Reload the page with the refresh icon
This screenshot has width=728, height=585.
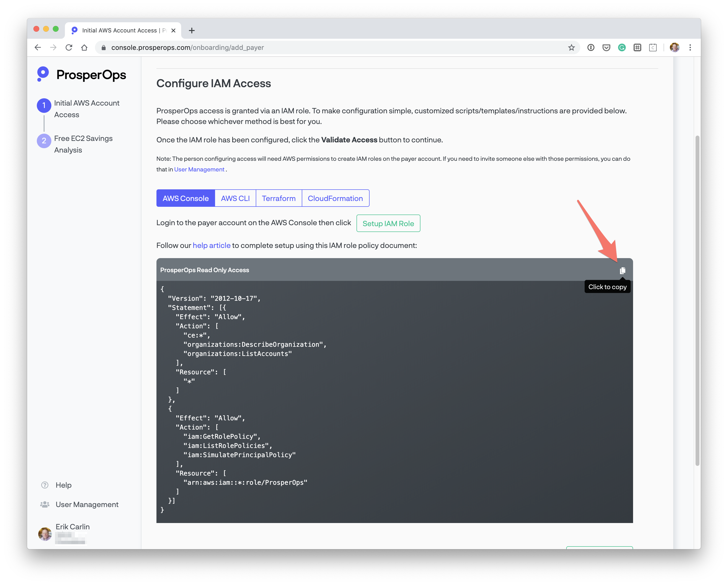(69, 48)
